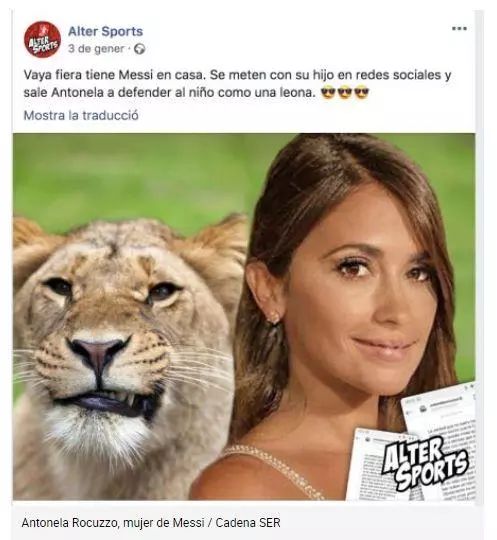Click the Alter Sports watermark logo on the photo
Screen dimensions: 497x540
[x=425, y=463]
